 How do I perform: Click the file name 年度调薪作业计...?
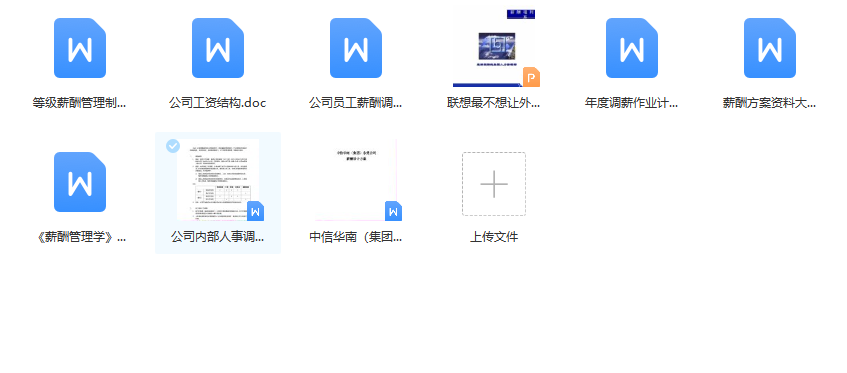point(631,103)
